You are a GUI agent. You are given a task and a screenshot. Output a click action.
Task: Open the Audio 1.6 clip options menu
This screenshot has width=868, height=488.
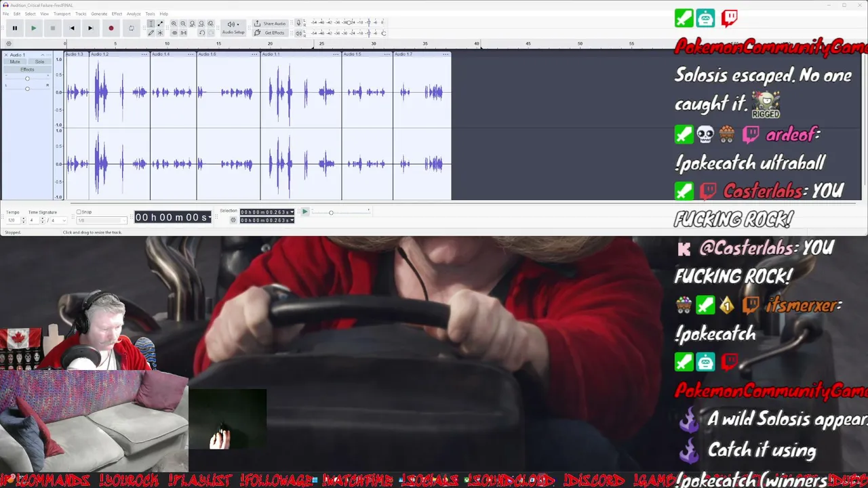tap(255, 54)
